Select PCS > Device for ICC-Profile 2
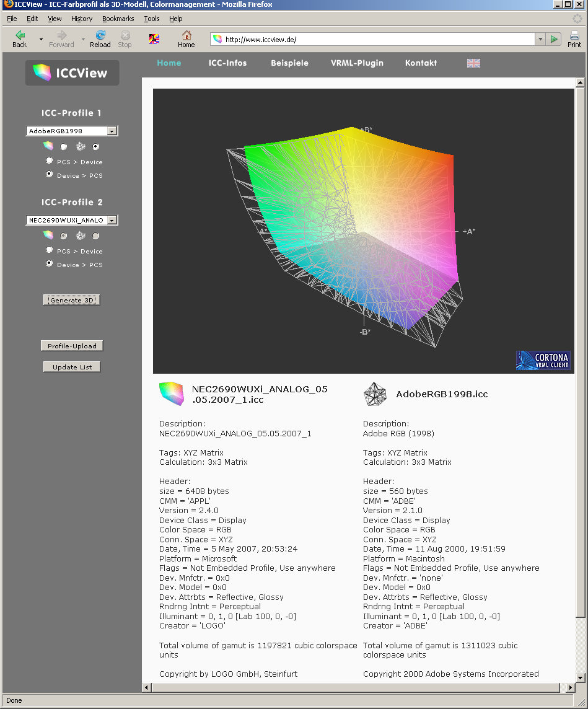The width and height of the screenshot is (588, 709). [x=50, y=250]
